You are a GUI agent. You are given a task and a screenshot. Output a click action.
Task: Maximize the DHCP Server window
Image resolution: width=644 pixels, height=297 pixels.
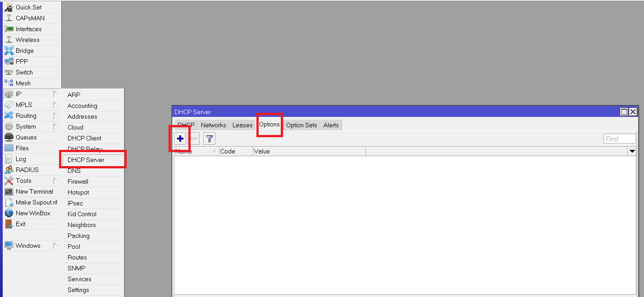pos(624,112)
